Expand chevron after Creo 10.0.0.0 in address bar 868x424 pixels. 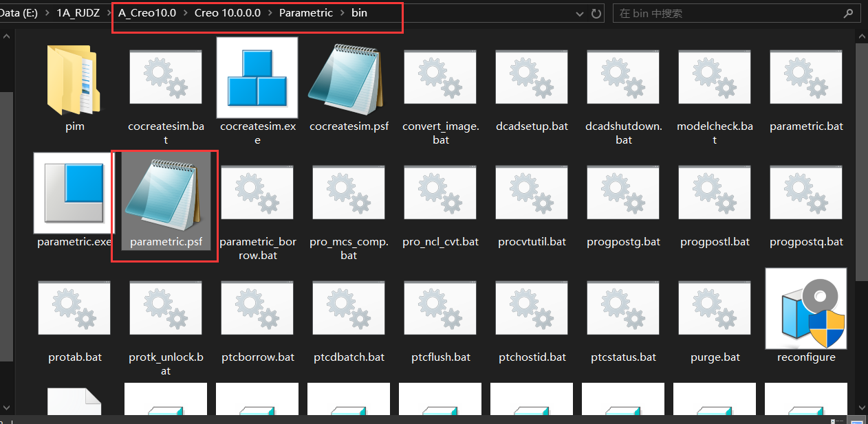(x=270, y=13)
